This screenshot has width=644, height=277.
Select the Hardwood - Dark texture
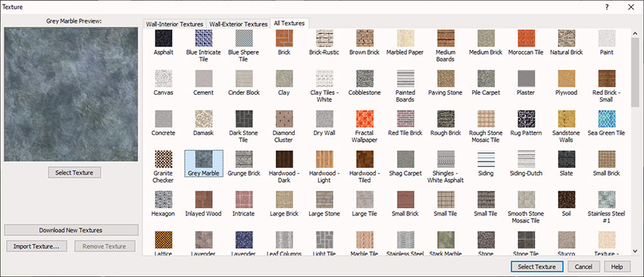(x=284, y=159)
